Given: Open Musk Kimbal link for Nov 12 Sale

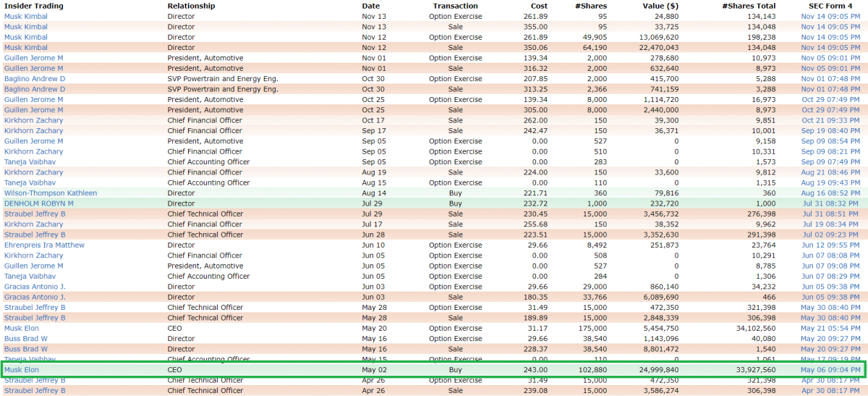Looking at the screenshot, I should coord(26,47).
